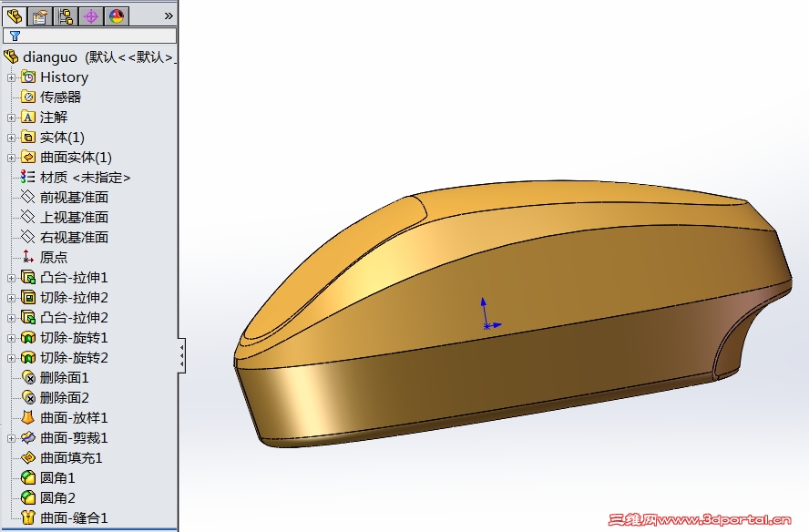Click the 材质 material icon

coord(28,178)
